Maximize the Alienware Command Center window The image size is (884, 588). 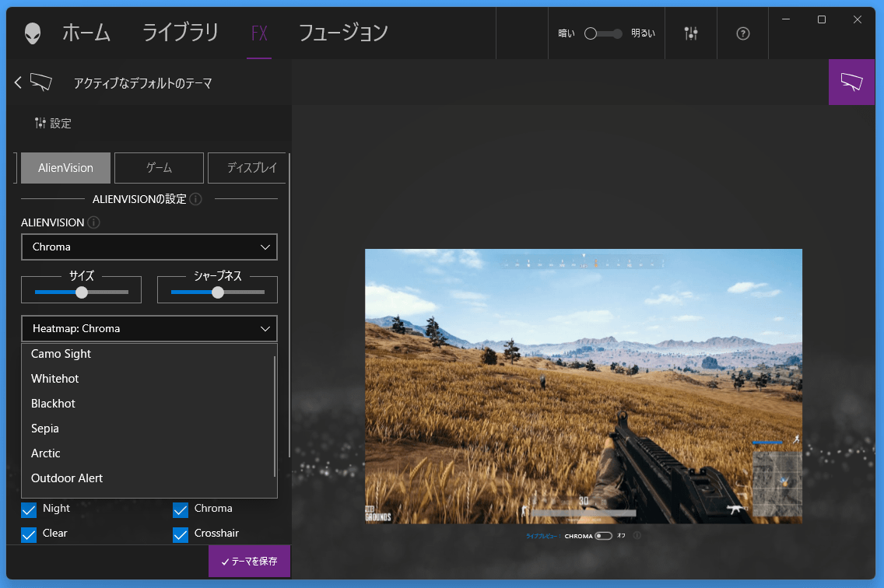822,19
